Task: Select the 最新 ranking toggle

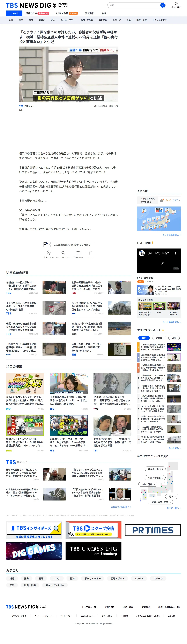Action: tap(144, 338)
